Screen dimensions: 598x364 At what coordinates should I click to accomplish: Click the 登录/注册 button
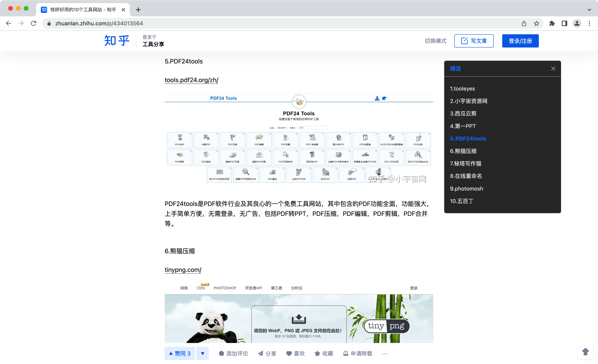tap(520, 41)
